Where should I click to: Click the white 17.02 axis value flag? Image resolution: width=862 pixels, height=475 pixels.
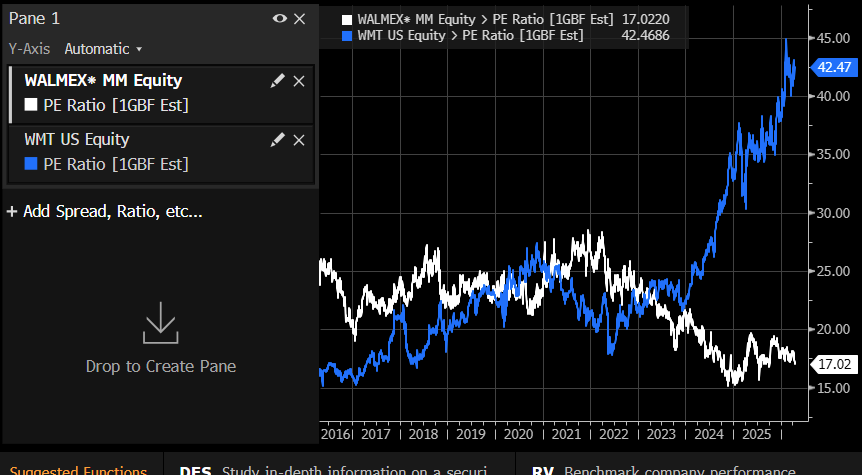click(x=834, y=364)
